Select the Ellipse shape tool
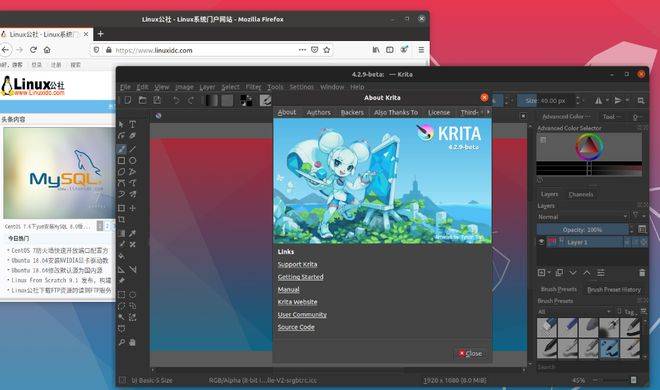660x390 pixels. point(133,160)
